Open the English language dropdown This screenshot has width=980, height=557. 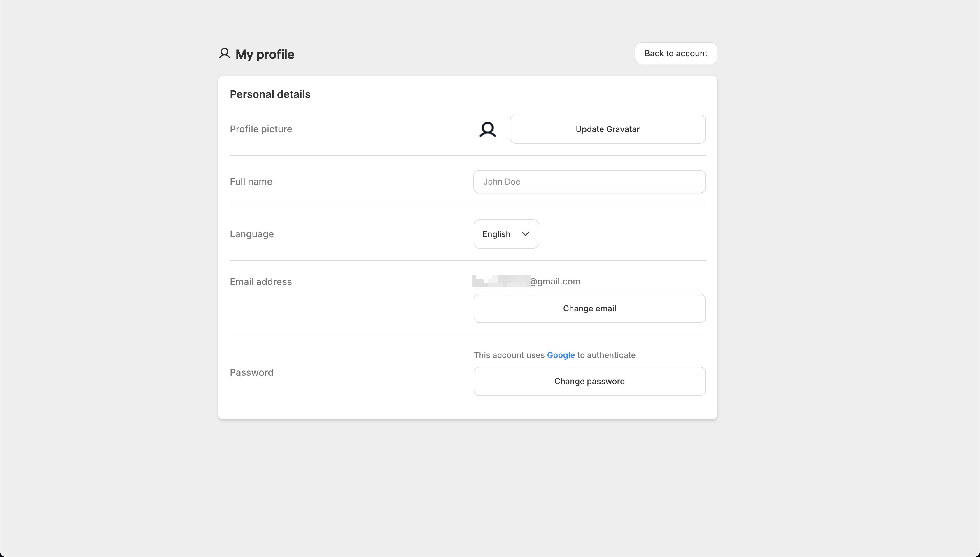click(505, 234)
